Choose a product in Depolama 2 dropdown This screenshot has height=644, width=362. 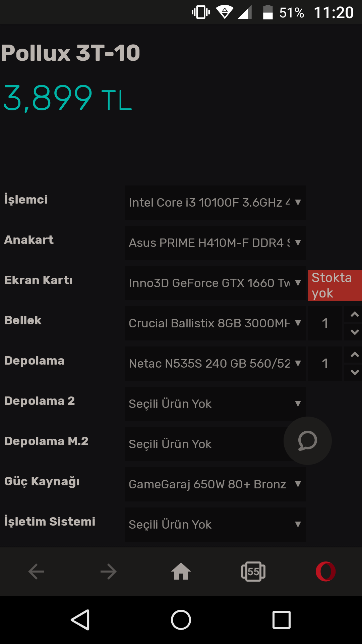pos(215,404)
